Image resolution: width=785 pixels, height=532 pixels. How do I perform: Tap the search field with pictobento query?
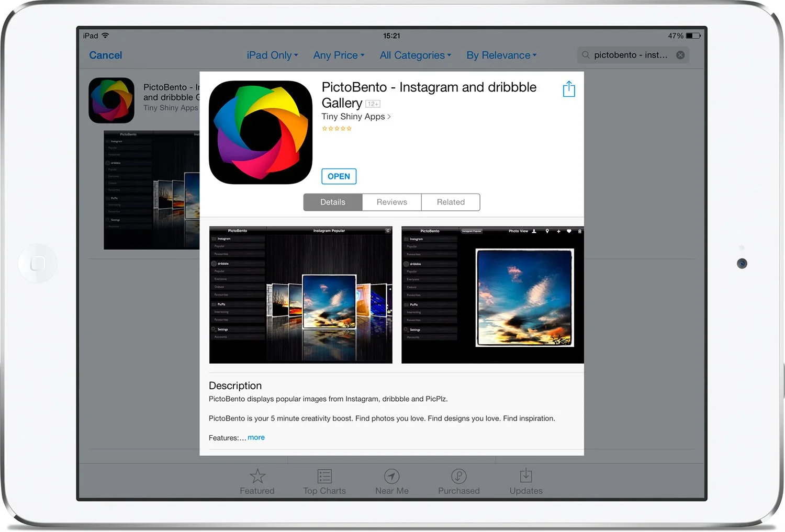[633, 55]
